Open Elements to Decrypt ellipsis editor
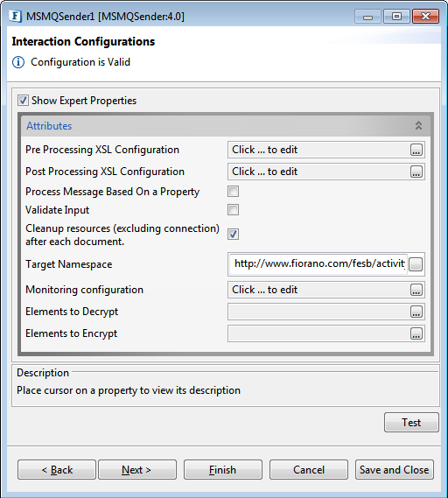This screenshot has width=448, height=498. pyautogui.click(x=416, y=312)
